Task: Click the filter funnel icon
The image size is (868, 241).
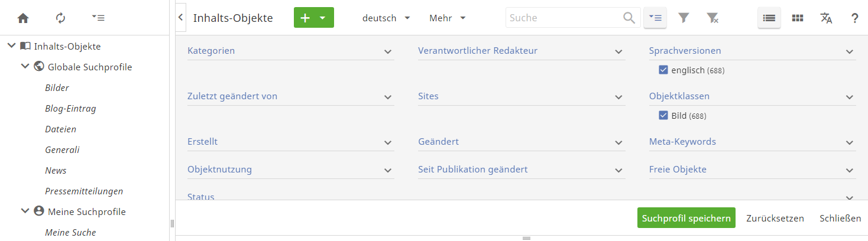Action: (684, 18)
